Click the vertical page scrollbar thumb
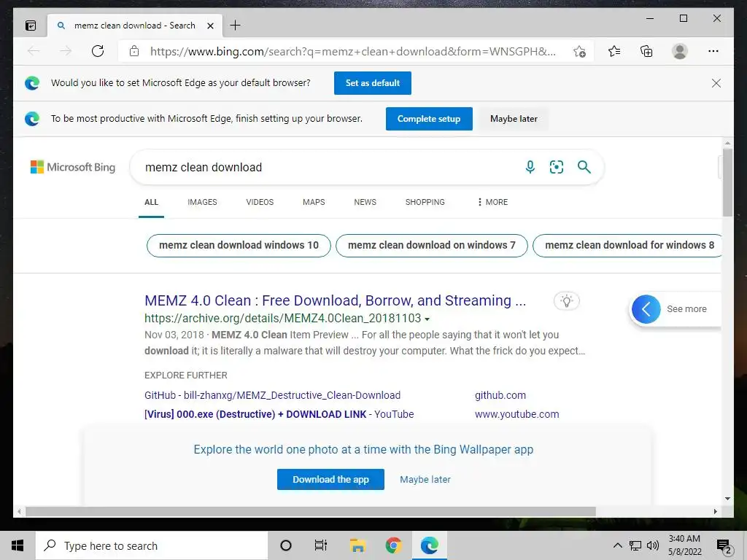 tap(727, 183)
